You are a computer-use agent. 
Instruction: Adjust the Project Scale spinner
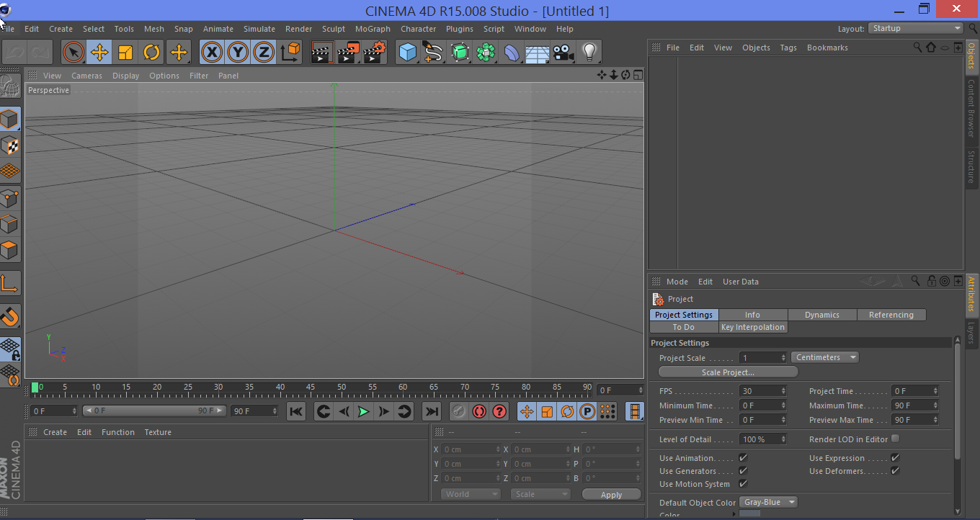point(783,358)
